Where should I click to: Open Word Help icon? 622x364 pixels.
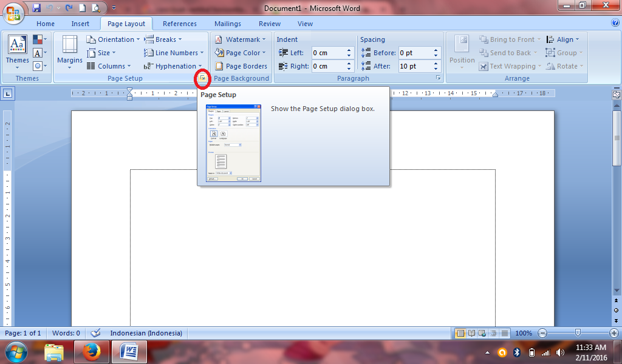click(615, 22)
